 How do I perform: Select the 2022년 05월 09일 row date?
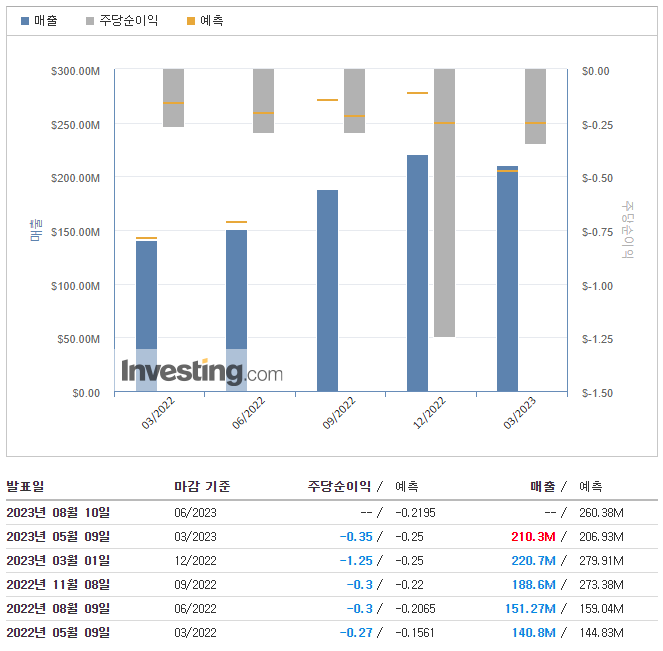(x=58, y=632)
